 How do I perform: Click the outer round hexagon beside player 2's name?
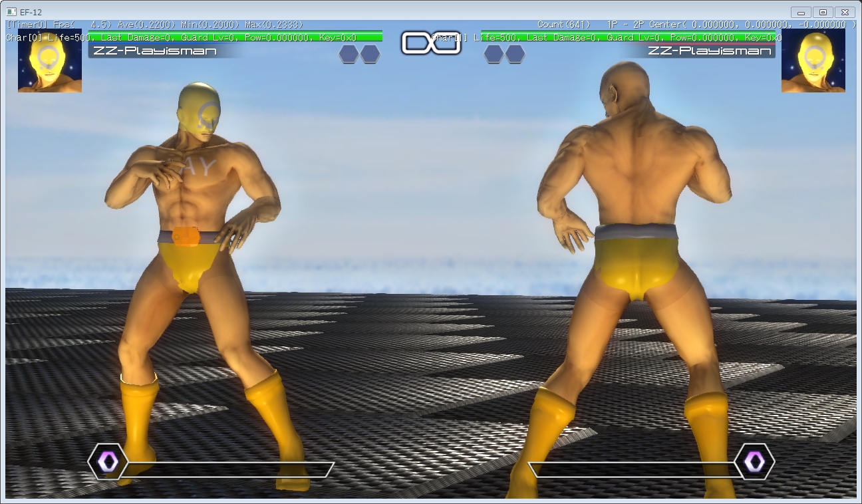[x=515, y=54]
